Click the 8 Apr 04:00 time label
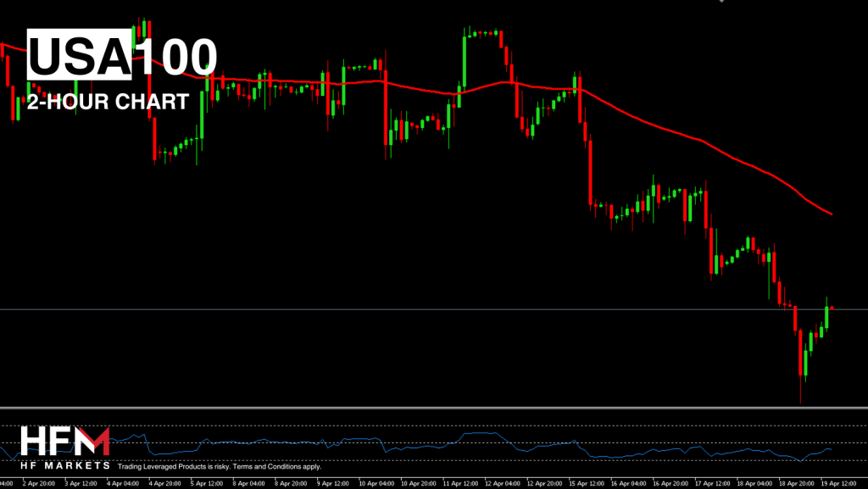Viewport: 868px width, 489px height. pos(248,483)
